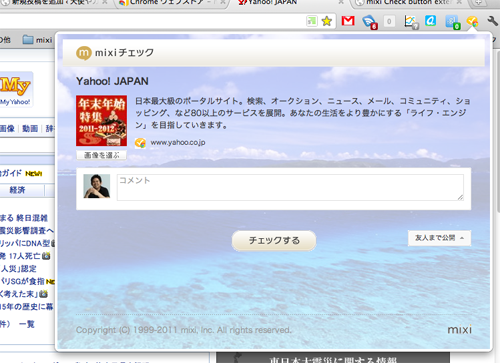Click the Yahoo year-end special thumbnail image
The width and height of the screenshot is (500, 363).
click(x=101, y=121)
